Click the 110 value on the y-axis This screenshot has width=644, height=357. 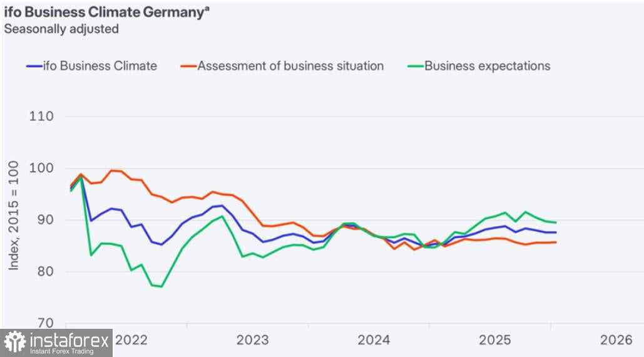click(41, 116)
